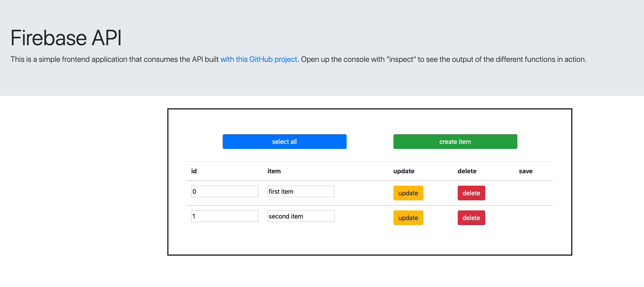The width and height of the screenshot is (644, 287).
Task: Focus the id field containing 0
Action: [225, 191]
